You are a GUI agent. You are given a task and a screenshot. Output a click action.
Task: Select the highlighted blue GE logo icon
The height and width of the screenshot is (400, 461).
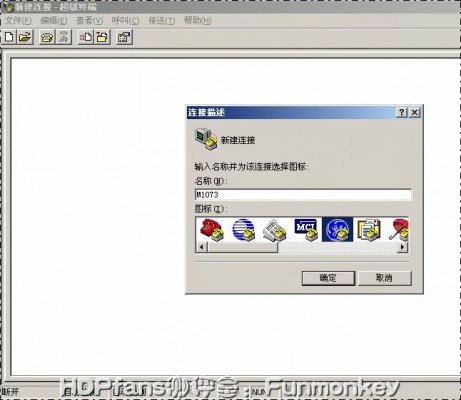pos(337,229)
